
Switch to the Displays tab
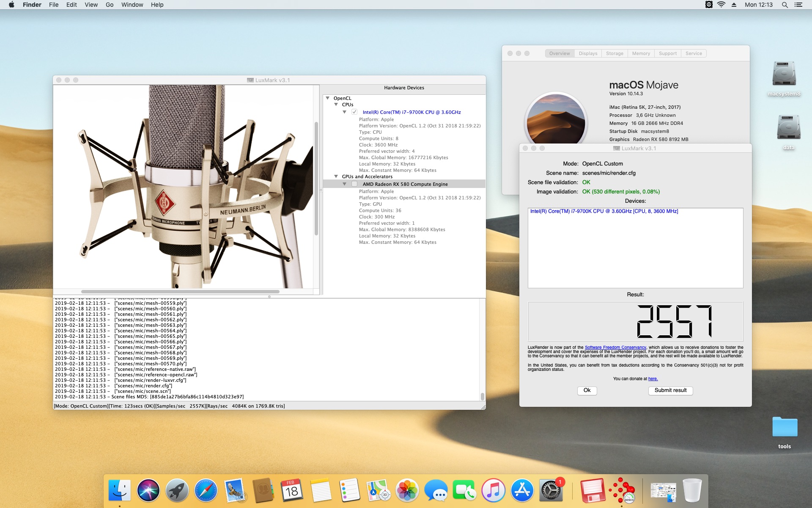click(x=588, y=53)
